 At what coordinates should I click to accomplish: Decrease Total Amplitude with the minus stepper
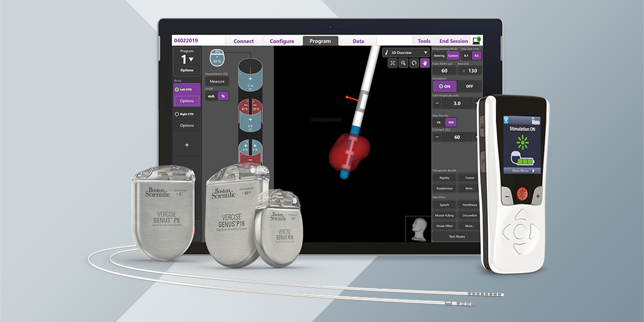(x=437, y=103)
